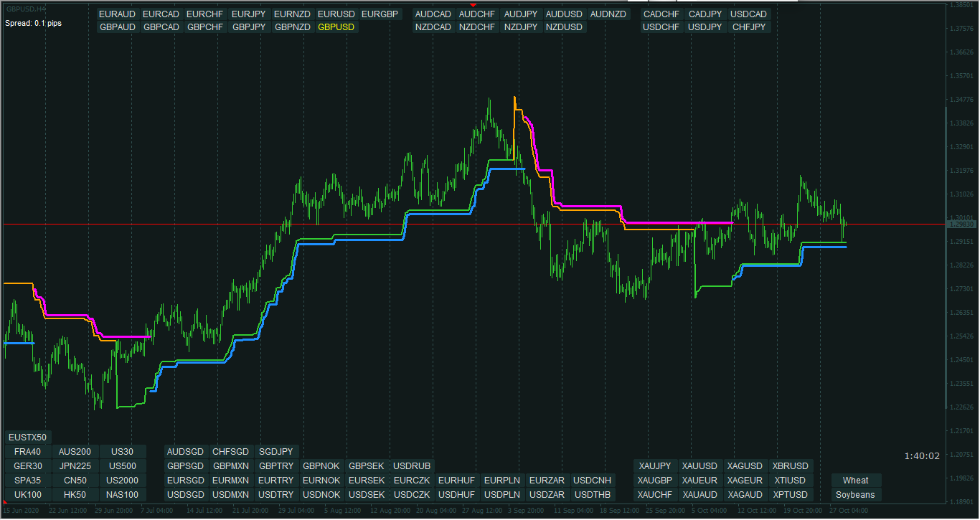This screenshot has width=980, height=520.
Task: Select the XAGAUD button
Action: [745, 495]
